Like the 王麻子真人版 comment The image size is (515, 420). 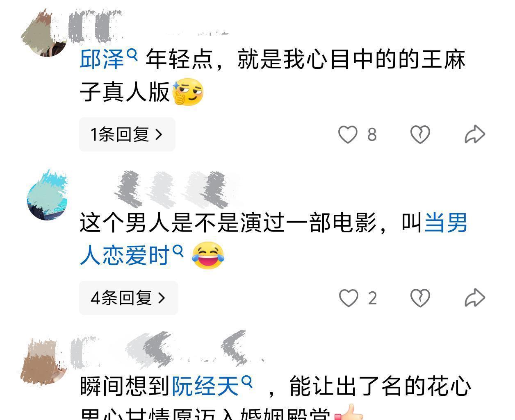pos(348,134)
